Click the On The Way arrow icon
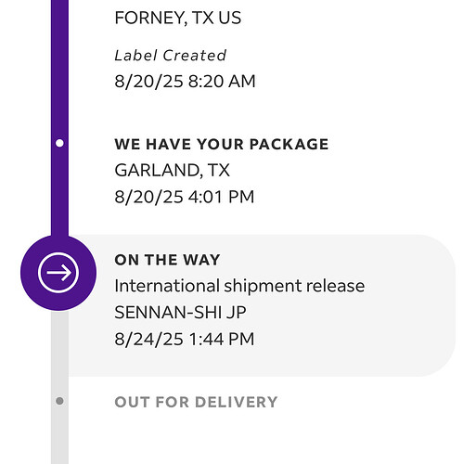Viewport: 476px width, 464px height. coord(58,273)
